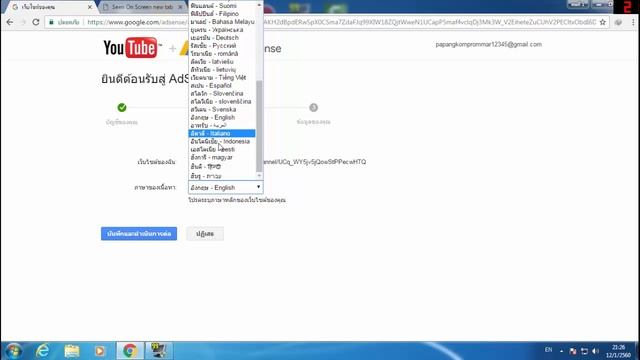Click the monitor app icon on the taskbar
The width and height of the screenshot is (640, 360).
point(159,351)
